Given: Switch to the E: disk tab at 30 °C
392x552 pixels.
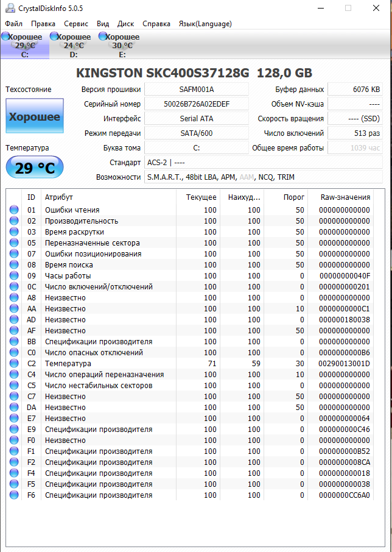Looking at the screenshot, I should (x=122, y=45).
